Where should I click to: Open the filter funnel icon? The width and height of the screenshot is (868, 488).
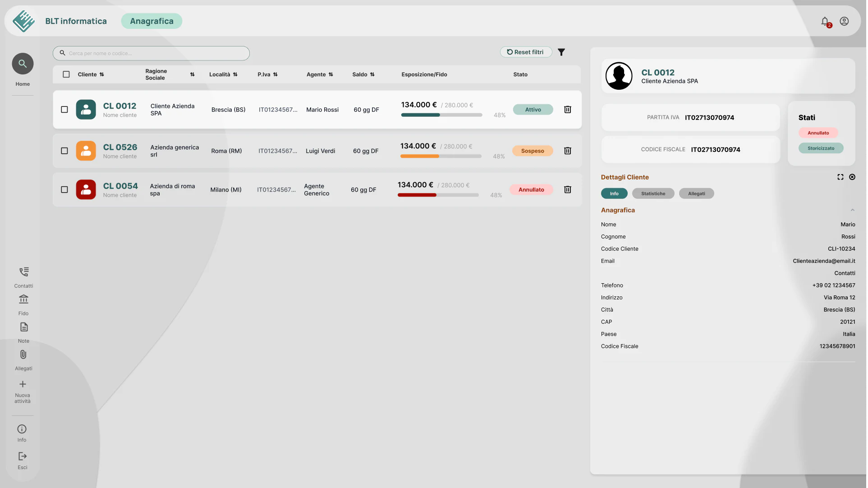click(x=561, y=52)
